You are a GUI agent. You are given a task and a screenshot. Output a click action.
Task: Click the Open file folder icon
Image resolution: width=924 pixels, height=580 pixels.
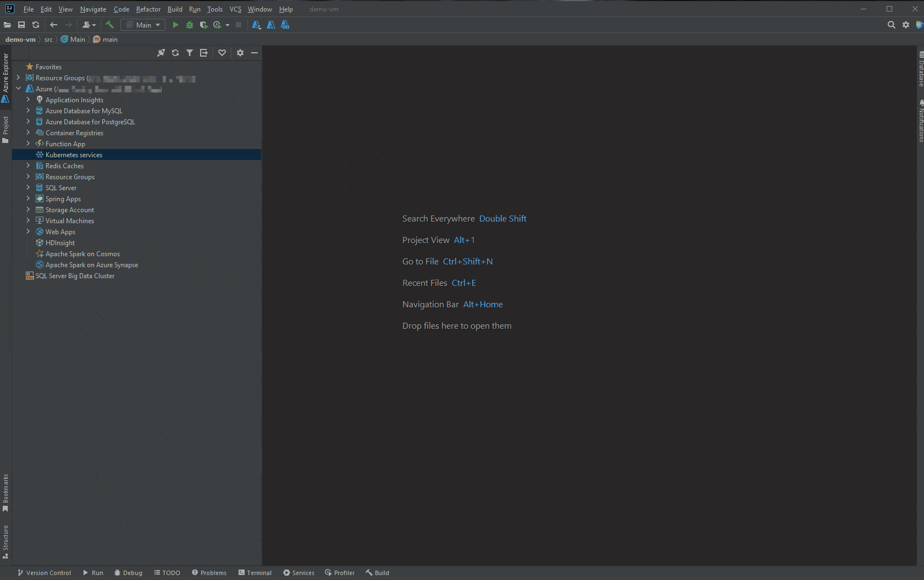[7, 25]
